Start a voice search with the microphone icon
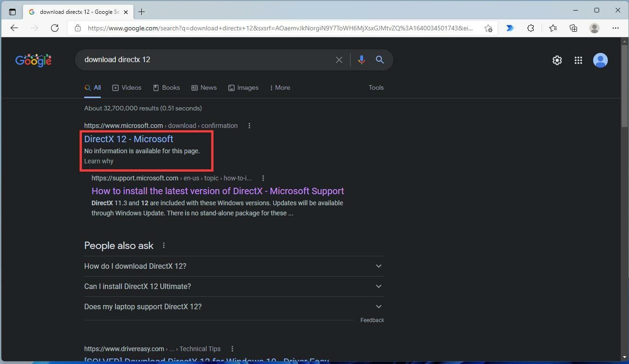Image resolution: width=629 pixels, height=364 pixels. (x=362, y=59)
